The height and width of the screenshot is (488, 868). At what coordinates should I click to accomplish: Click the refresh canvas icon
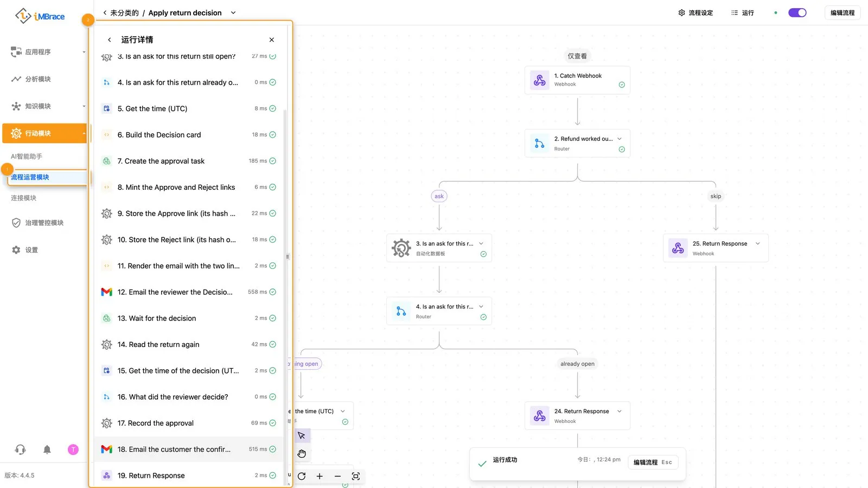click(302, 476)
